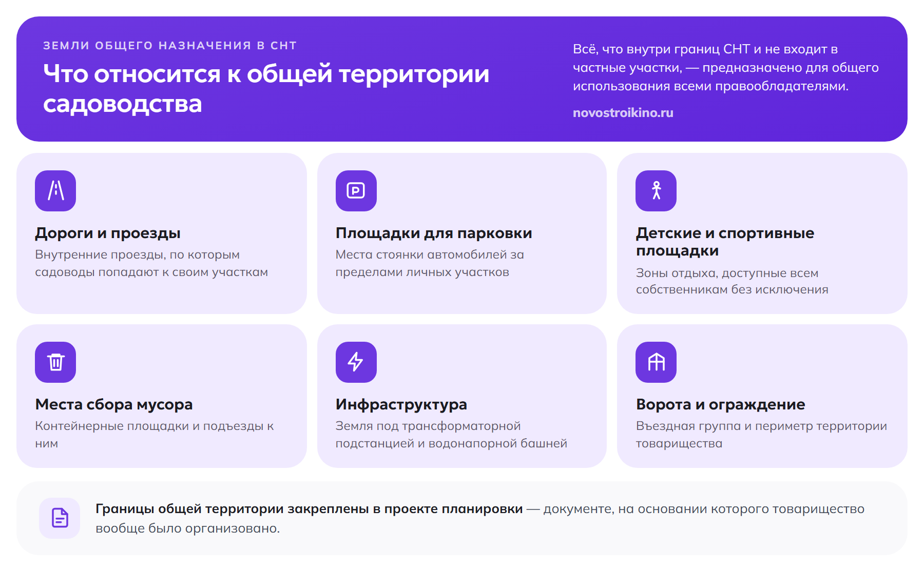924x588 pixels.
Task: Click the document icon in the bottom note
Action: click(x=60, y=518)
